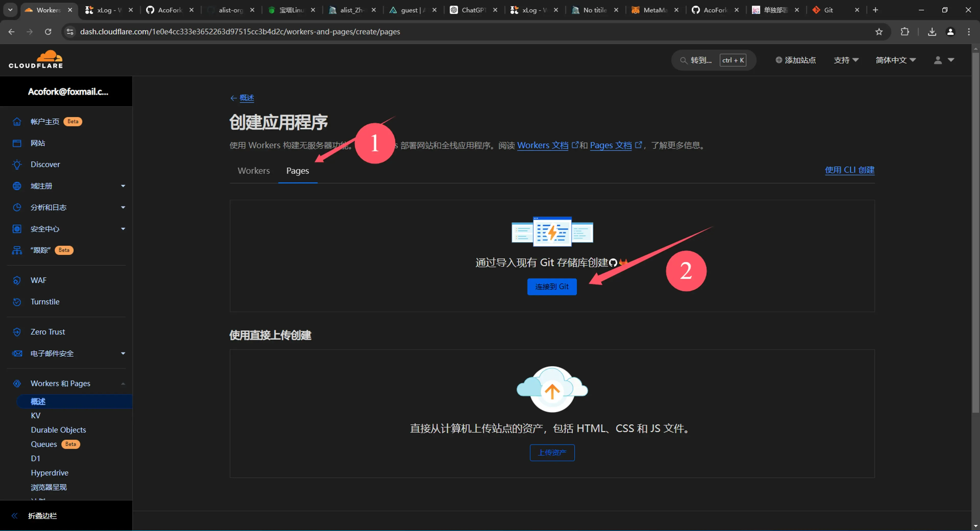Open the browser extensions puzzle icon
The image size is (980, 531).
[905, 32]
